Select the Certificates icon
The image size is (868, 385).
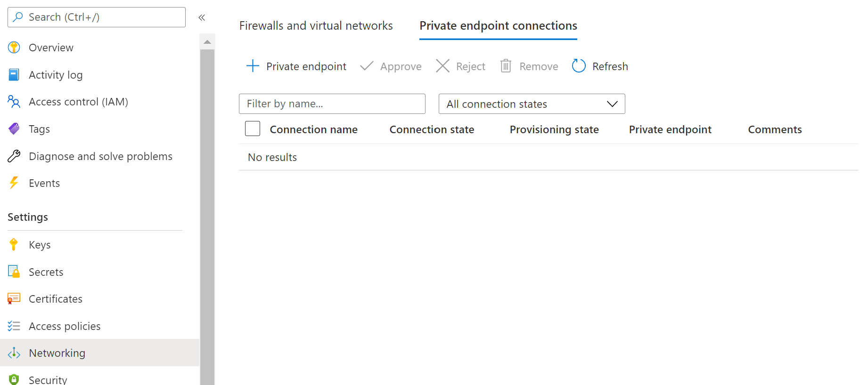(14, 298)
